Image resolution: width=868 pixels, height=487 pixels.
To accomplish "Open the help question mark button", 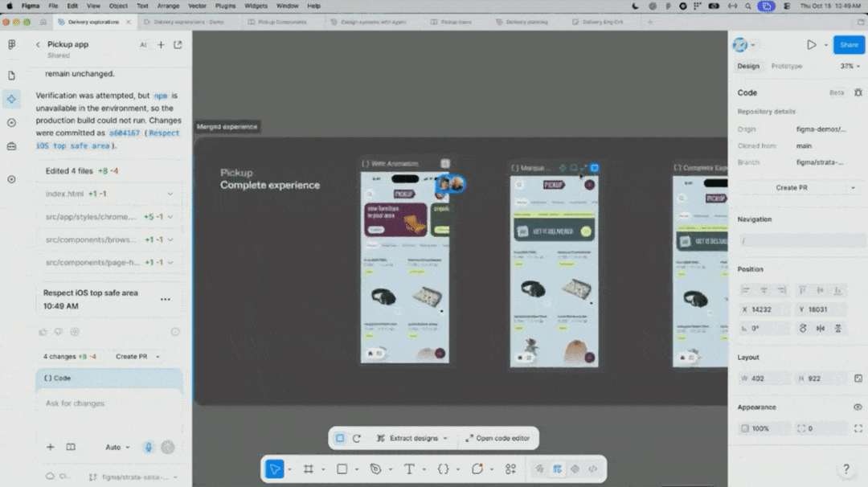I will (x=845, y=469).
